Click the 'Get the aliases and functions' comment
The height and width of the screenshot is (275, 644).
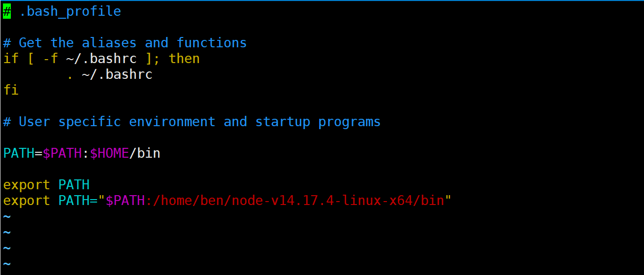125,43
